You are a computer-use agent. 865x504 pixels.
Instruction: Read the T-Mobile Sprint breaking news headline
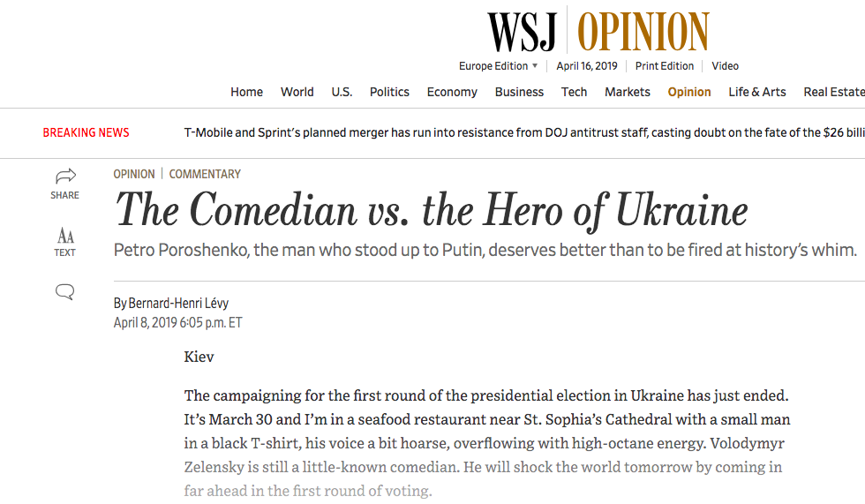pyautogui.click(x=524, y=133)
